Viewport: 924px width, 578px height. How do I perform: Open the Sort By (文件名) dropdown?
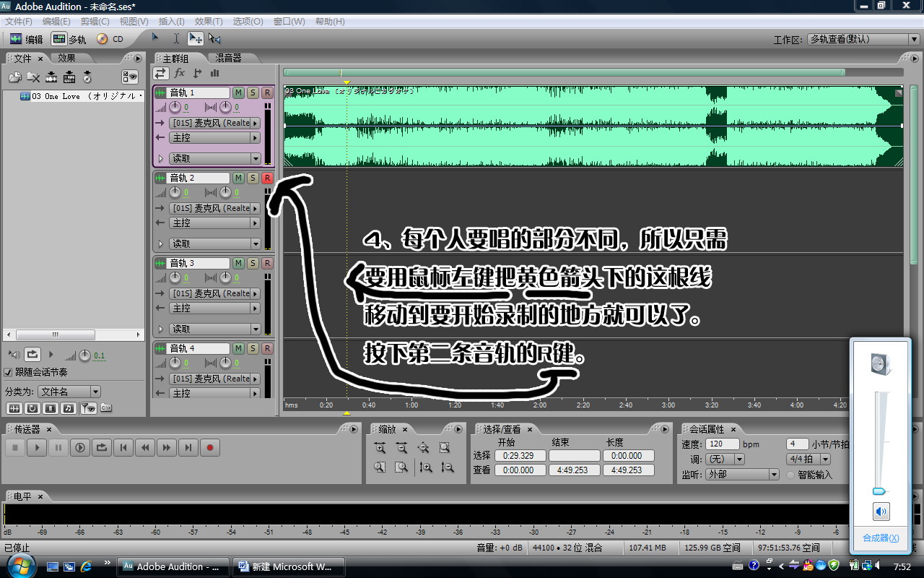tap(69, 392)
